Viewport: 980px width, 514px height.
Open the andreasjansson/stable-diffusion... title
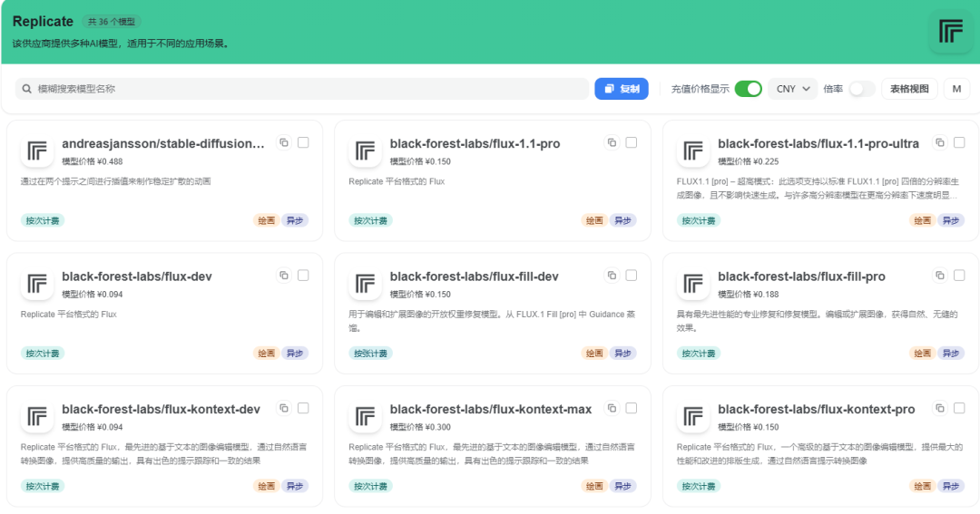point(163,143)
